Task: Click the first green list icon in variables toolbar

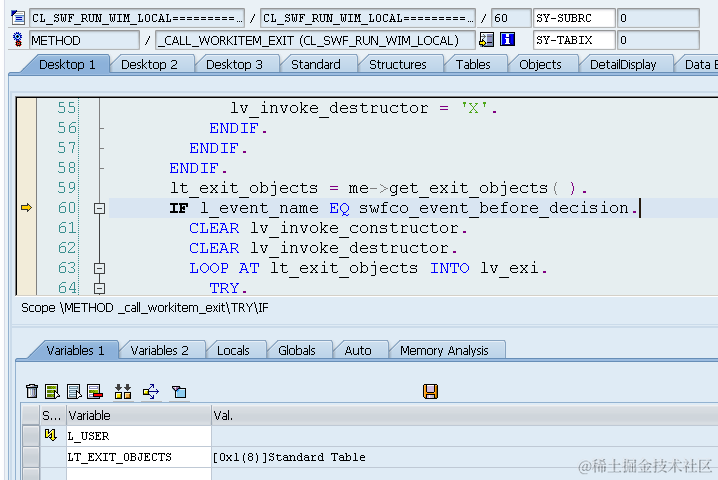Action: [x=53, y=391]
